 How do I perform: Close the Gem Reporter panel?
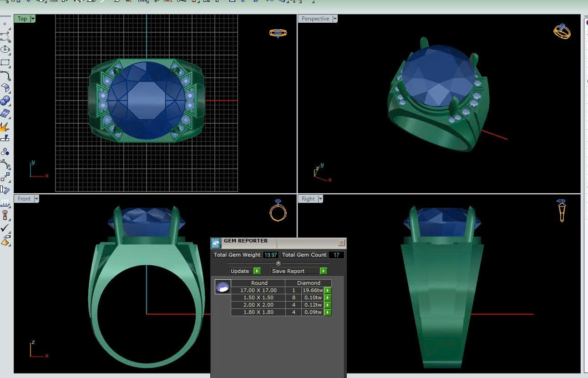(341, 243)
